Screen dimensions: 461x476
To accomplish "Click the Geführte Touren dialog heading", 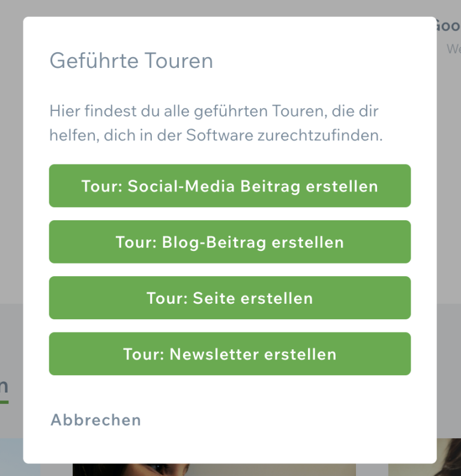I will (131, 61).
